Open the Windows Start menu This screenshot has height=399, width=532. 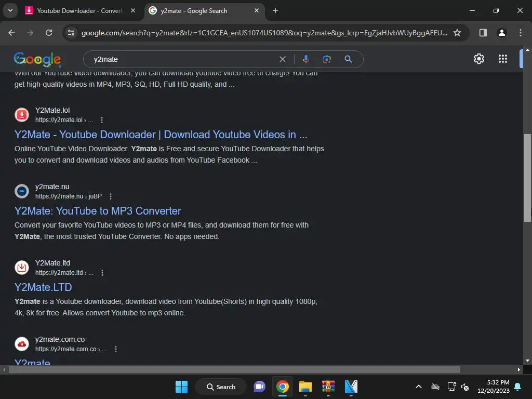point(181,387)
